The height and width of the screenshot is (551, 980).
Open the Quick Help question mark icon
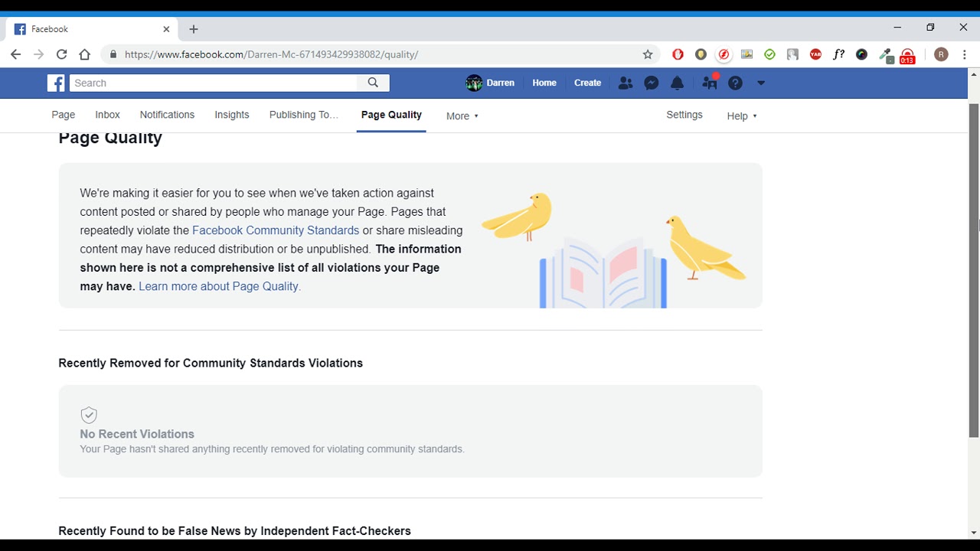[x=735, y=83]
